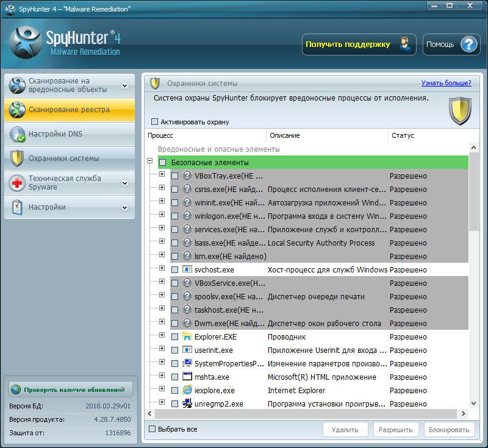Click the Explorer.EXE folder icon
The image size is (488, 448).
(187, 336)
